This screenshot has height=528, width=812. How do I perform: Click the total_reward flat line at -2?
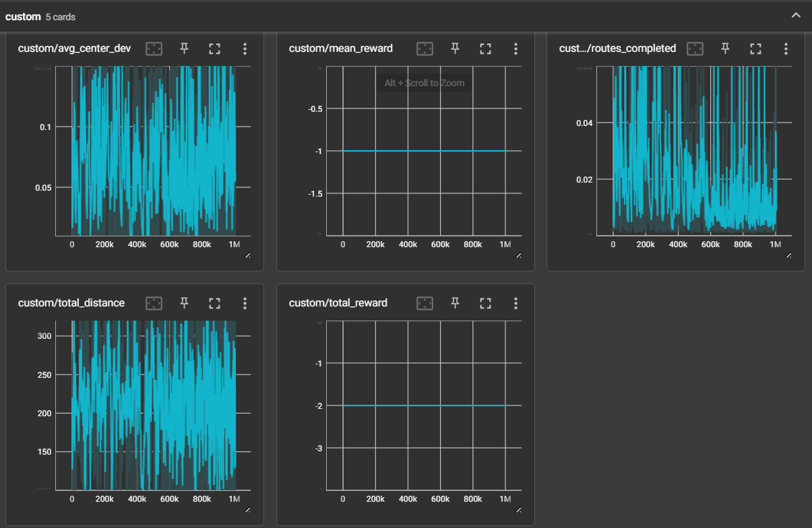pyautogui.click(x=425, y=405)
